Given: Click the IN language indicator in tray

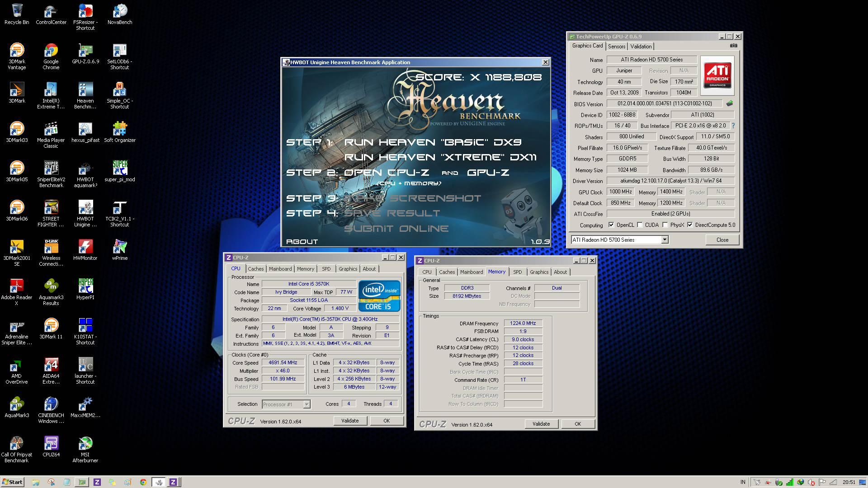Looking at the screenshot, I should click(x=743, y=482).
